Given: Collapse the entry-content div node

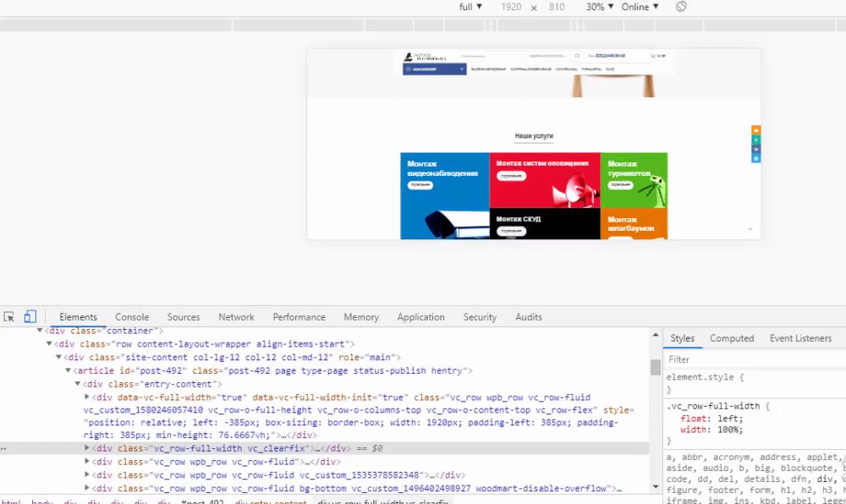Looking at the screenshot, I should coord(78,384).
